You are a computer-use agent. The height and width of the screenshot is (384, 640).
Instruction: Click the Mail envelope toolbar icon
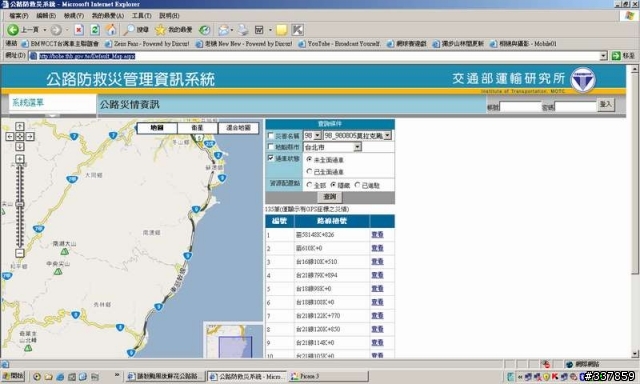coord(223,30)
